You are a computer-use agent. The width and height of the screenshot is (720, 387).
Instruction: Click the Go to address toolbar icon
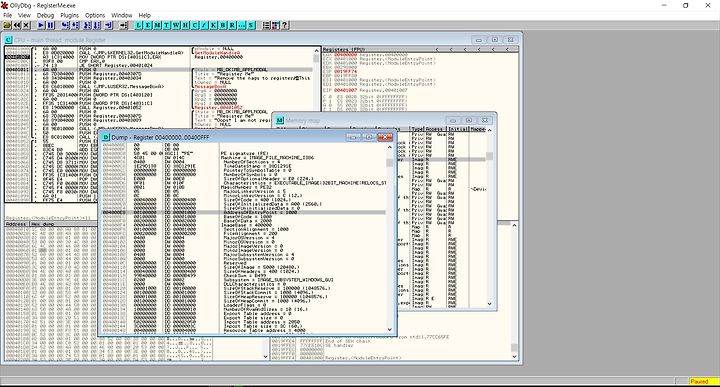click(123, 25)
